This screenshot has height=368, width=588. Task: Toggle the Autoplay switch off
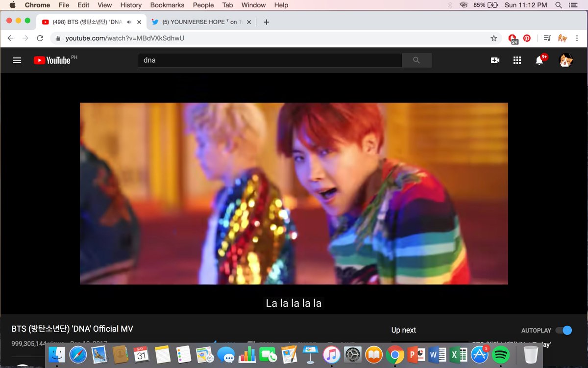pos(563,330)
